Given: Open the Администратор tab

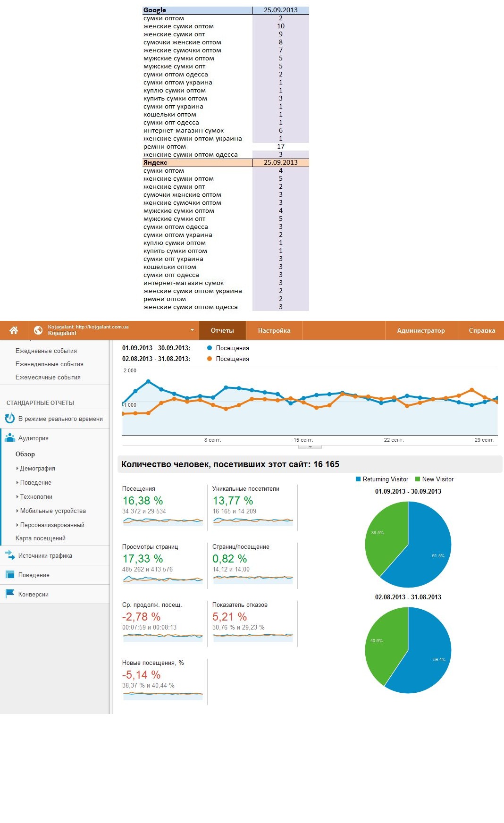Looking at the screenshot, I should point(421,330).
